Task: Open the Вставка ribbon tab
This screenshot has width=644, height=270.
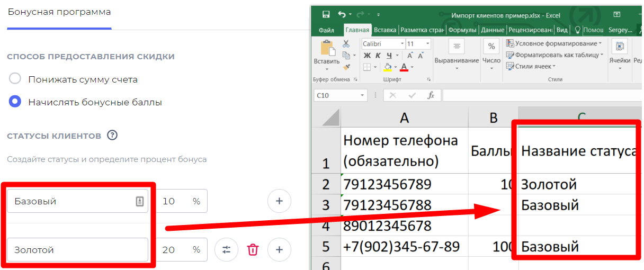Action: pyautogui.click(x=385, y=30)
